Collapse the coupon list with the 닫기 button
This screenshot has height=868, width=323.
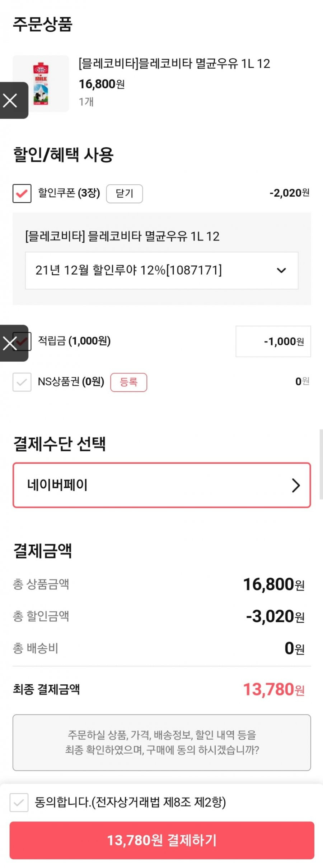(125, 194)
